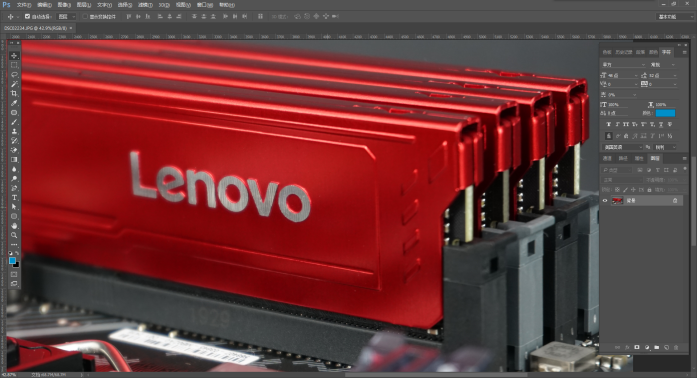Open the Edit menu

(44, 5)
